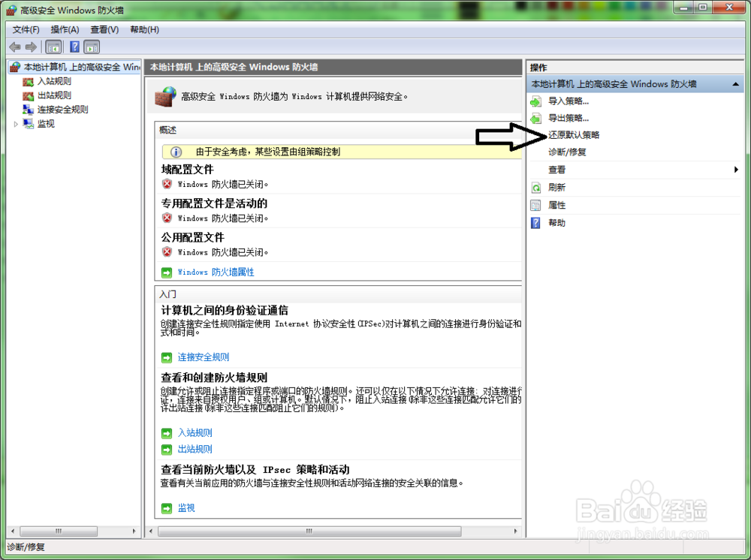Screen dimensions: 751x560
Task: Click the red shield icon under 公用配置文件
Action: [167, 251]
